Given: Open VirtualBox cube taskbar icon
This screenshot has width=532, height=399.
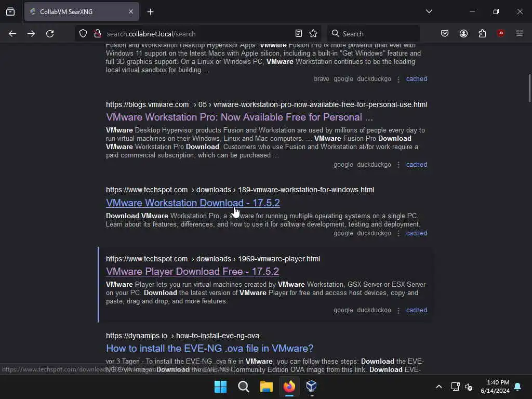Looking at the screenshot, I should tap(312, 386).
